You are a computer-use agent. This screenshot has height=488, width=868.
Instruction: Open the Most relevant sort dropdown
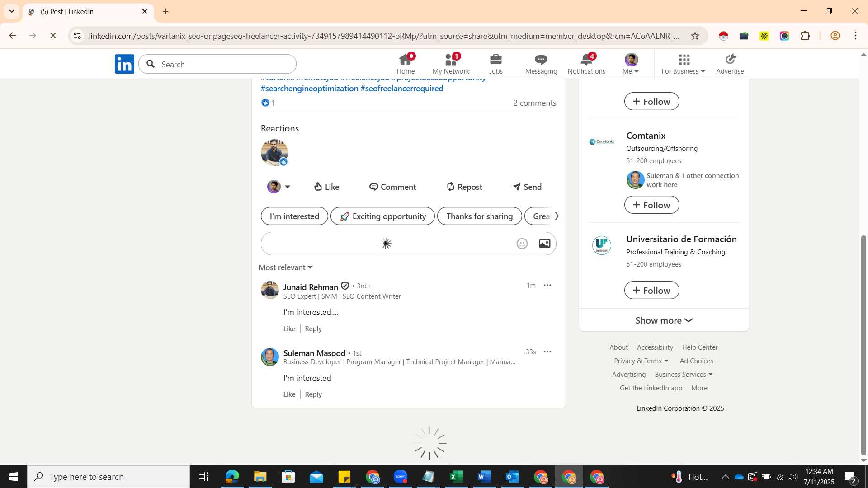click(x=286, y=267)
